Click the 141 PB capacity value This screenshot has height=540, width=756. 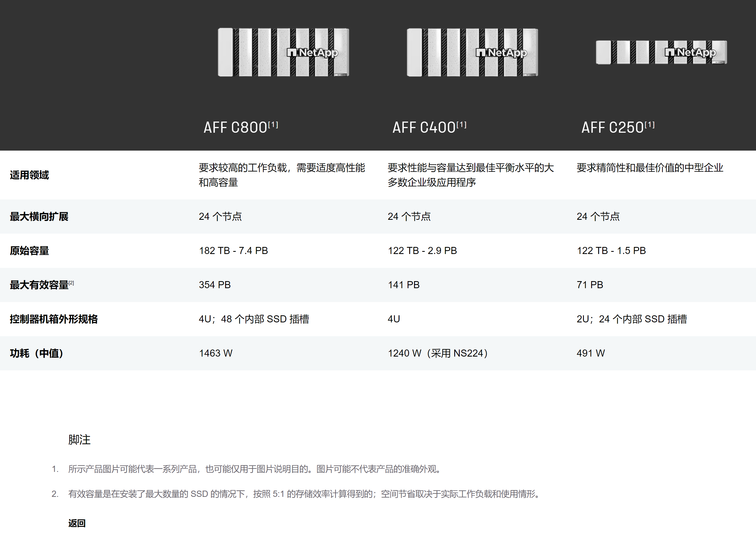pyautogui.click(x=404, y=285)
